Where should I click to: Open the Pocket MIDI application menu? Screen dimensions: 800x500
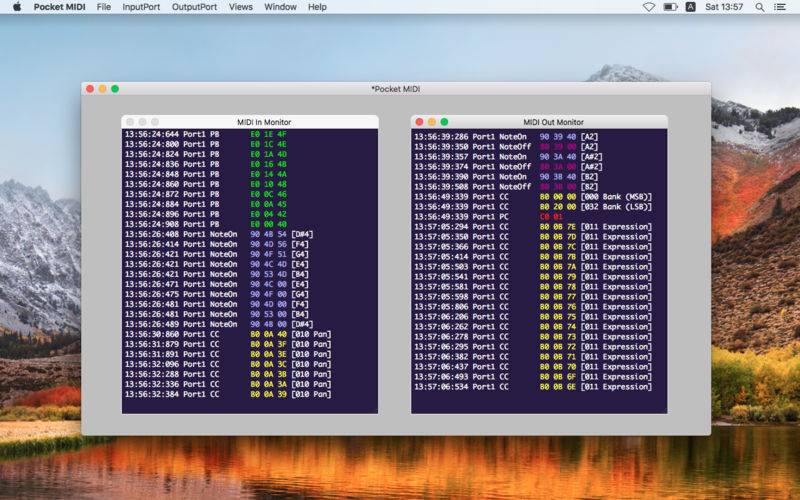(x=59, y=7)
